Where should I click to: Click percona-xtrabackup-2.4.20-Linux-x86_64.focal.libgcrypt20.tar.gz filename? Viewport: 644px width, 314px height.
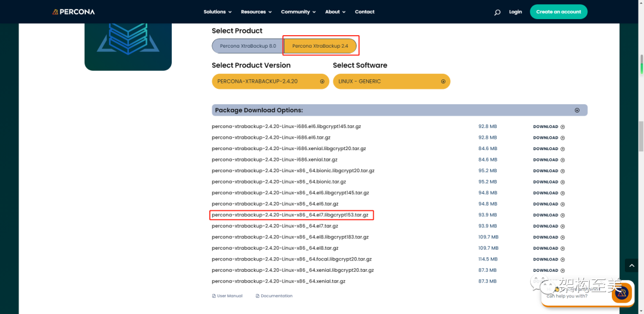[x=292, y=259]
